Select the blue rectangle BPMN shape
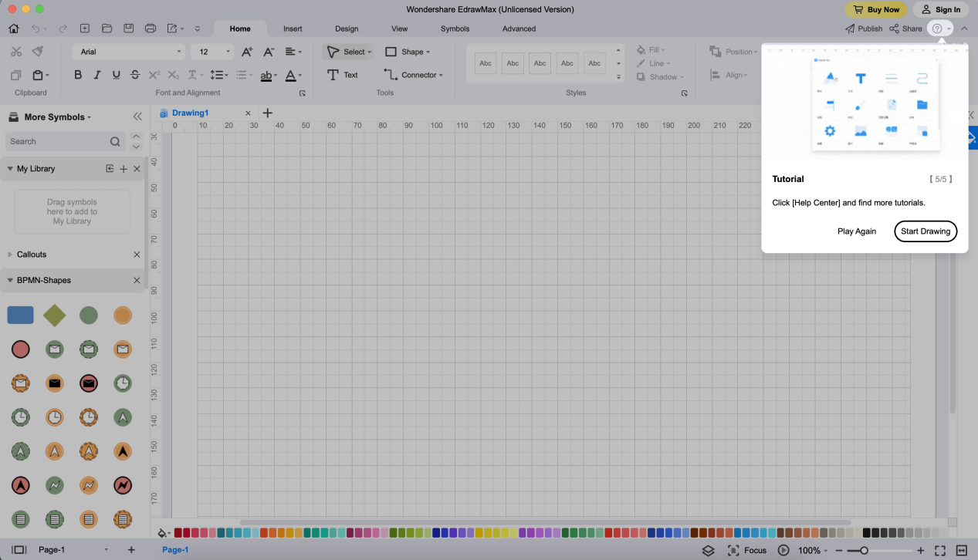This screenshot has width=978, height=560. 20,315
